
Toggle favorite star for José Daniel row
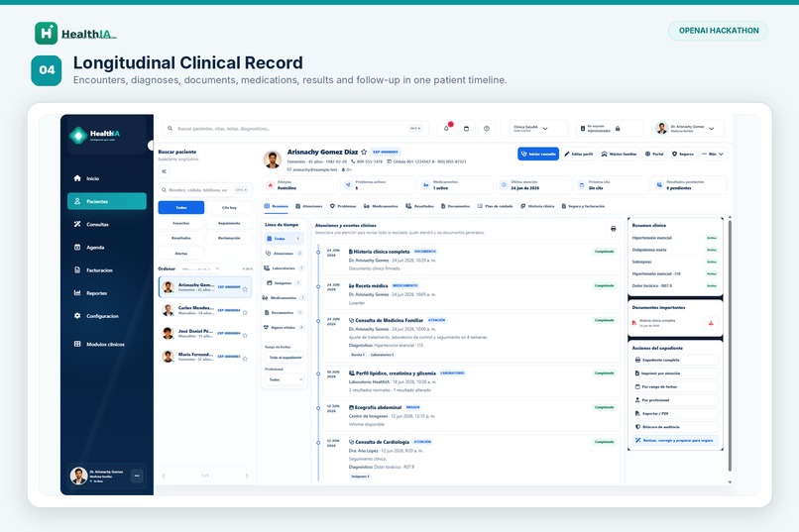click(245, 335)
